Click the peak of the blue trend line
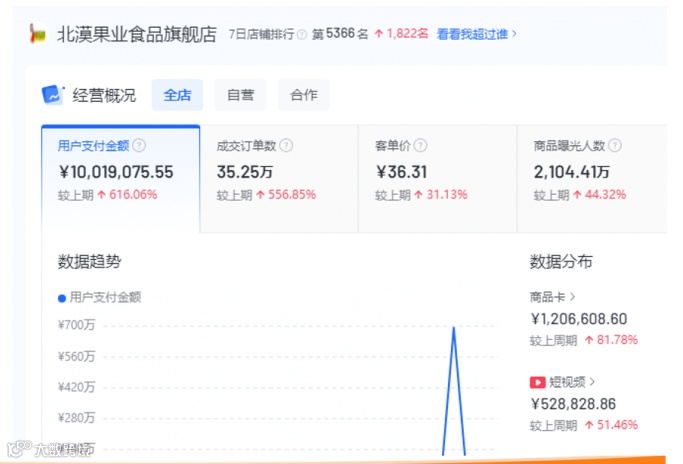The height and width of the screenshot is (464, 683). tap(453, 328)
